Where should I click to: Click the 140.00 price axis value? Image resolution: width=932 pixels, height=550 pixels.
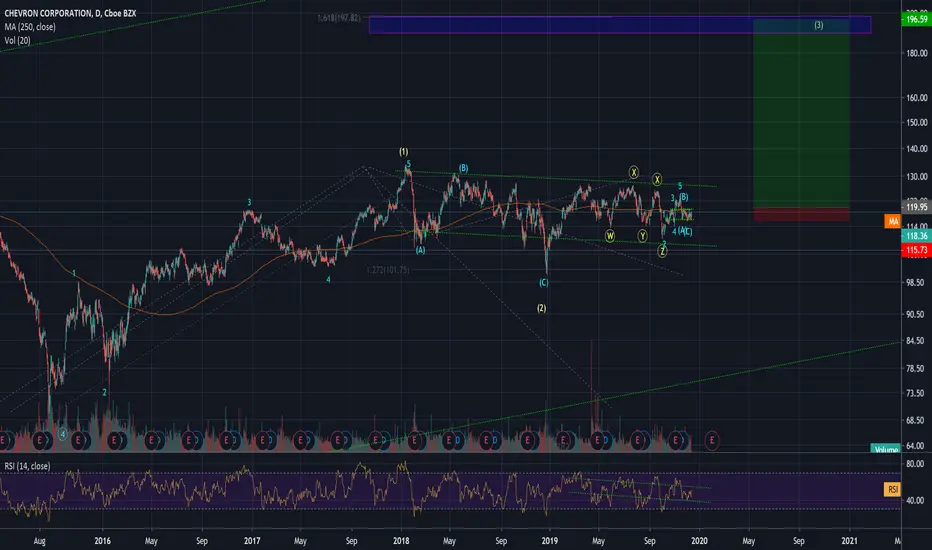(917, 149)
